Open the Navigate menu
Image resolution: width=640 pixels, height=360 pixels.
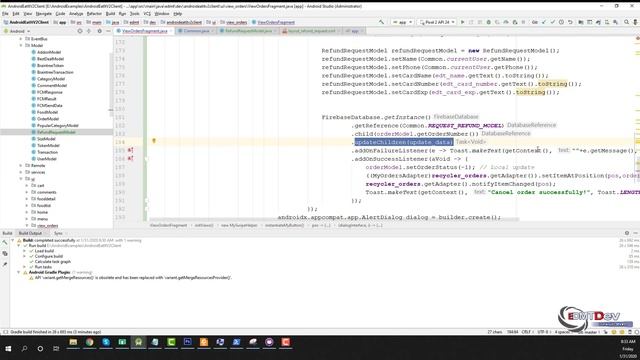coord(43,13)
